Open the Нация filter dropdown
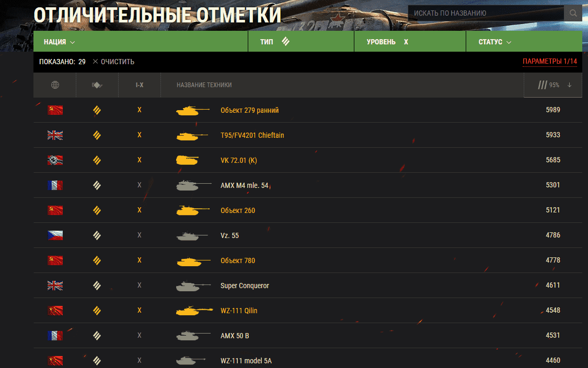 141,42
